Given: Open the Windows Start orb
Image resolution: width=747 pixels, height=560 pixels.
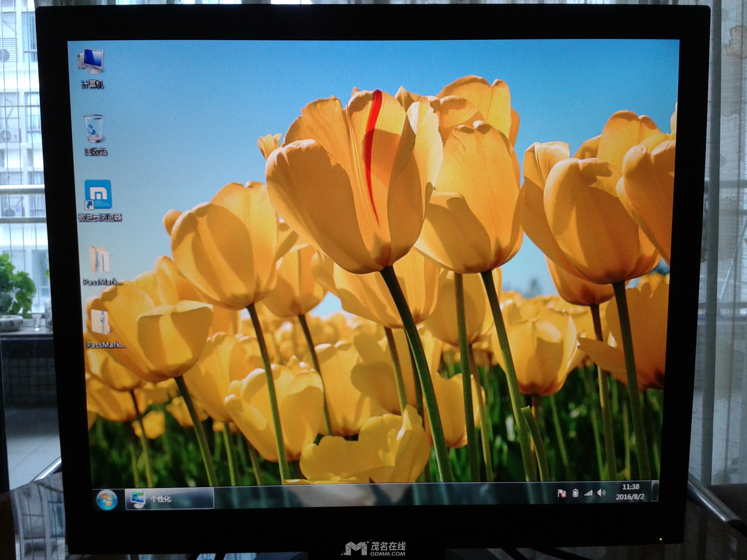Looking at the screenshot, I should point(107,500).
